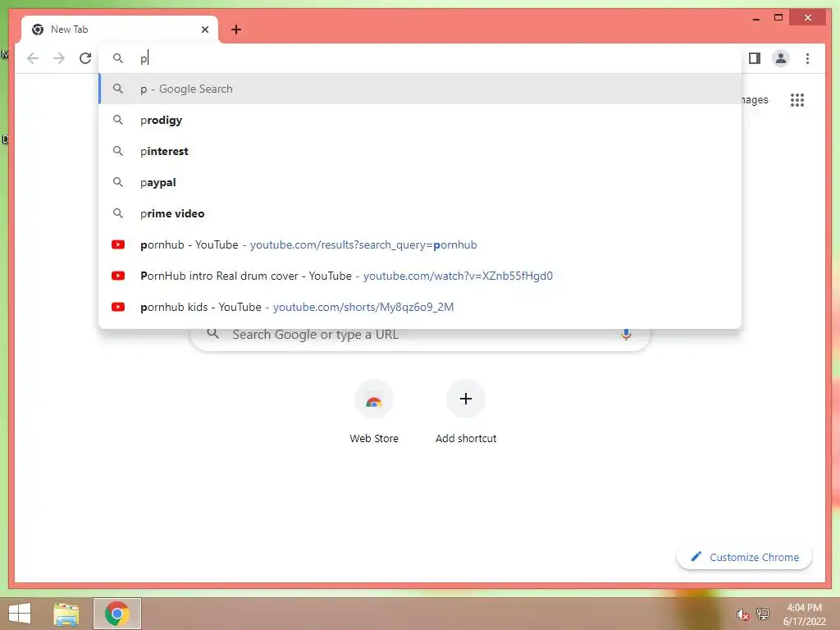Click the Chrome taskbar icon
840x630 pixels.
point(116,614)
